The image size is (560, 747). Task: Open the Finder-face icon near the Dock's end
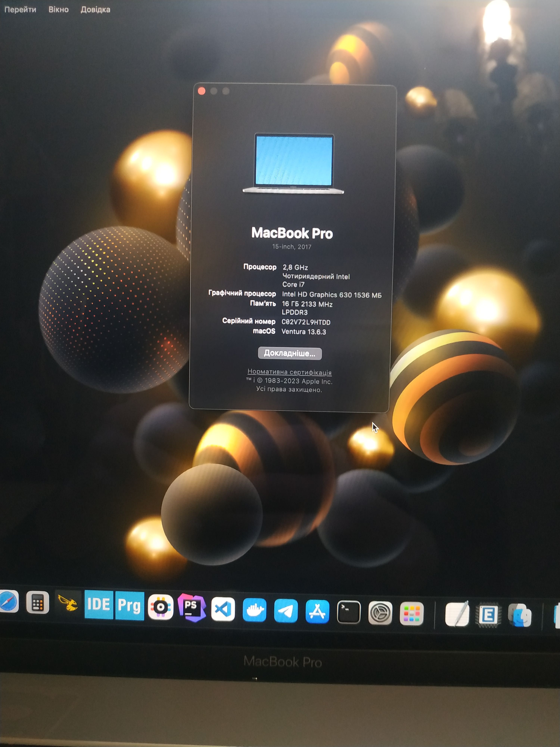coord(520,615)
